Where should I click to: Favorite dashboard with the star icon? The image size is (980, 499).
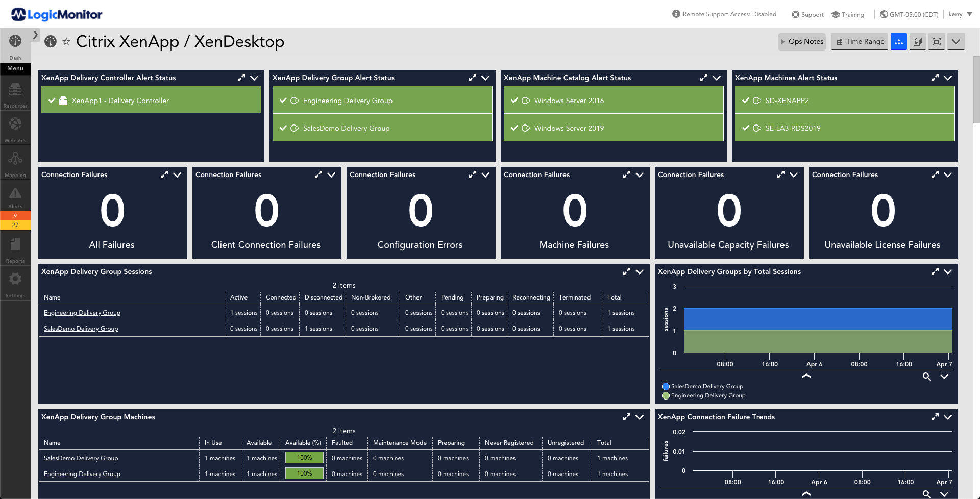coord(66,42)
